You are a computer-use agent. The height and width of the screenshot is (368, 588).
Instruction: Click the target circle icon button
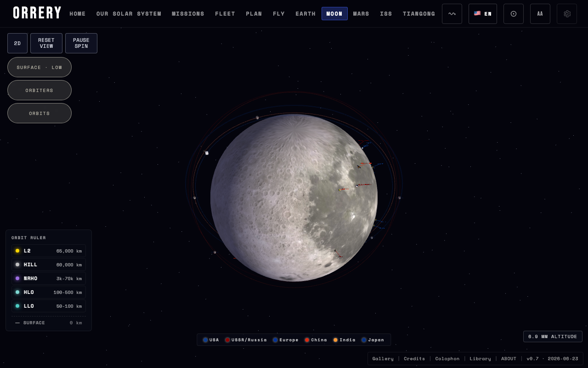coord(514,14)
